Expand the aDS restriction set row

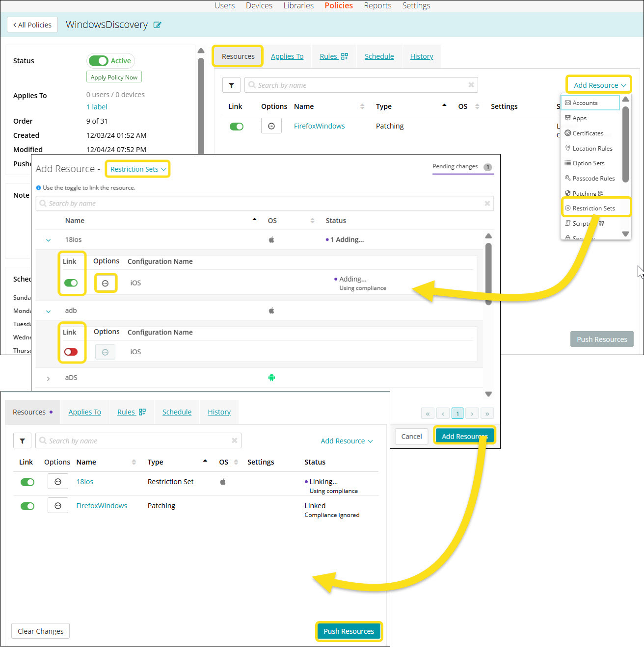coord(48,378)
